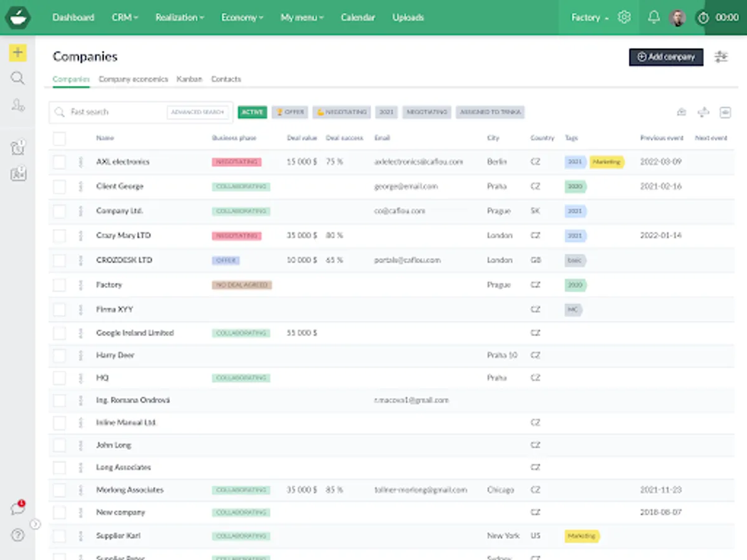Open the Economy dropdown menu
Viewport: 747px width, 560px height.
242,17
